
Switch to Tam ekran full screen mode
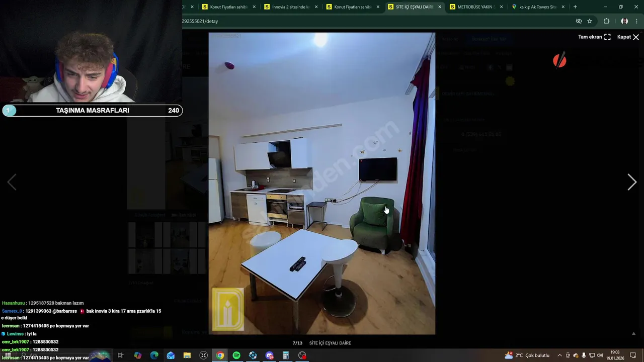pyautogui.click(x=594, y=37)
